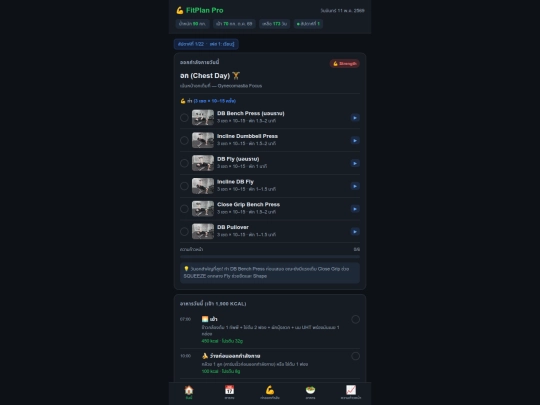Click the 450 kcal breakfast calorie text
The height and width of the screenshot is (405, 540).
222,341
